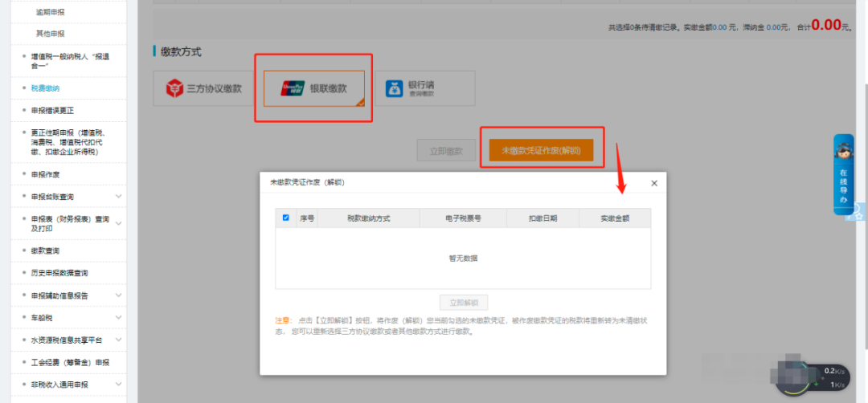This screenshot has width=868, height=403.
Task: Open 增值税一般纳税人"报退合一" menu item
Action: pos(68,61)
